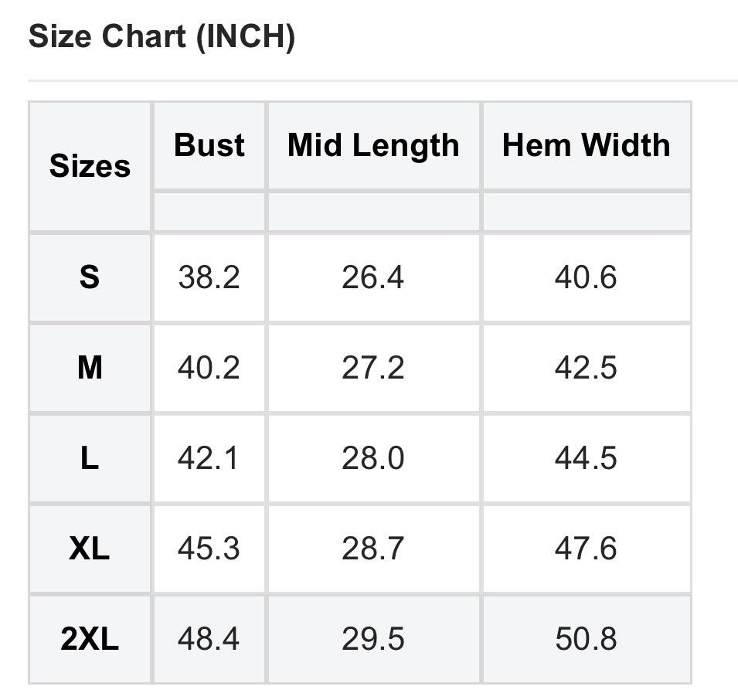
Task: Select mid length value 29.5
Action: [x=373, y=640]
